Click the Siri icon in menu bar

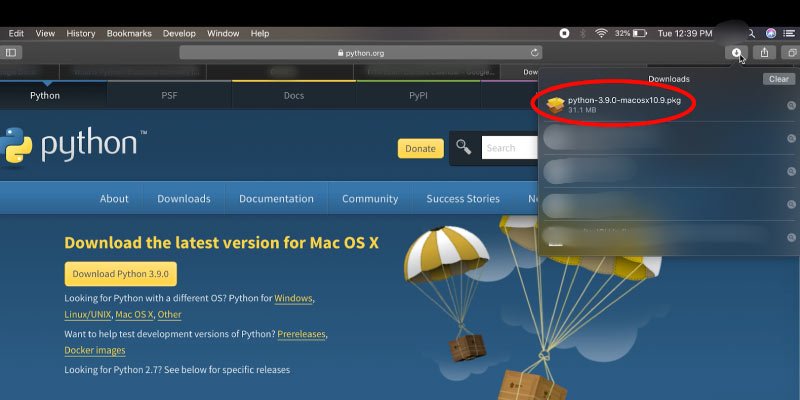[x=771, y=34]
